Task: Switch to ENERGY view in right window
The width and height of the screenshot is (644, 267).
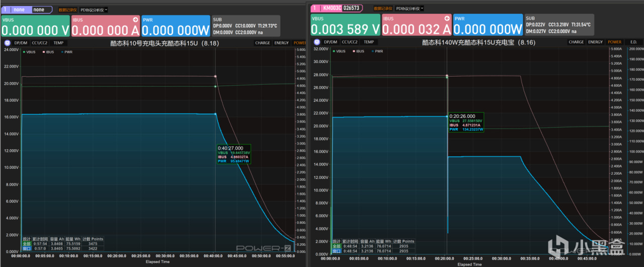Action: pyautogui.click(x=595, y=42)
